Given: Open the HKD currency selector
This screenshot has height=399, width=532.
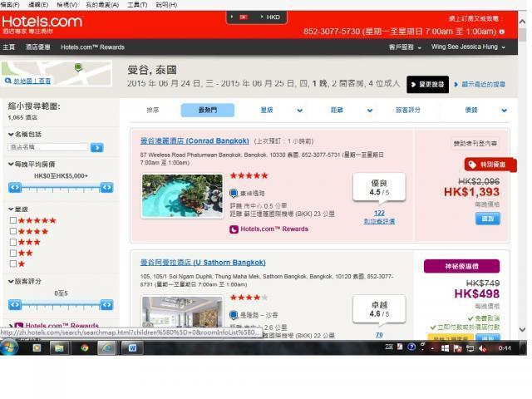Looking at the screenshot, I should [x=270, y=17].
